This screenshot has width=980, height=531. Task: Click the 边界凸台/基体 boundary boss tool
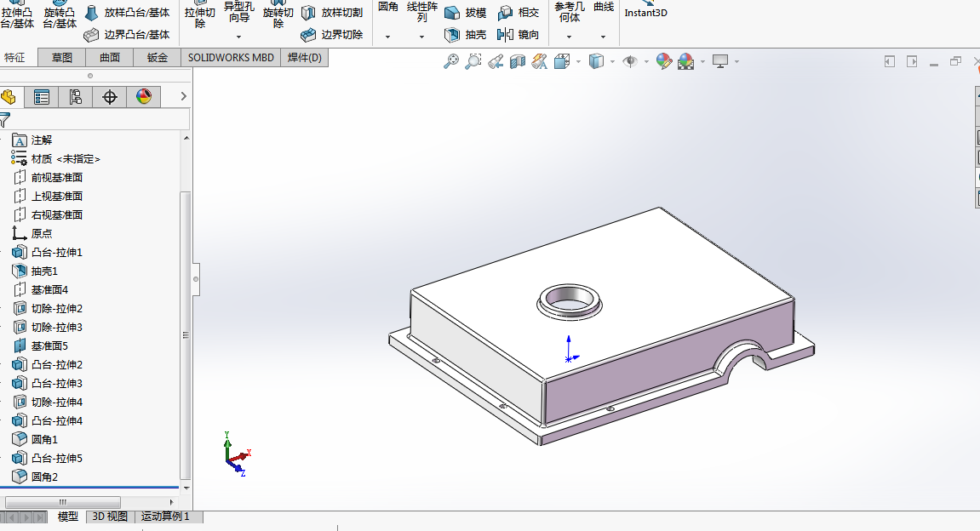[127, 34]
